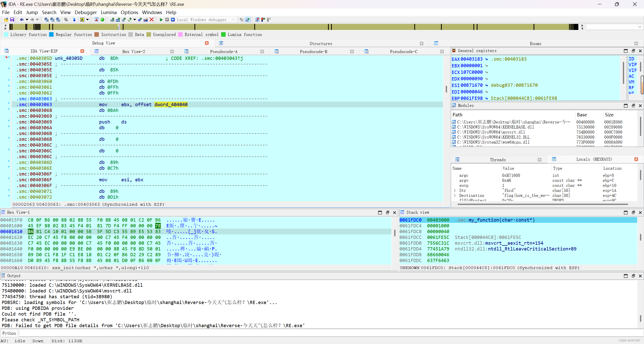This screenshot has height=344, width=644.
Task: Toggle the VIF flag in registers
Action: [x=633, y=70]
